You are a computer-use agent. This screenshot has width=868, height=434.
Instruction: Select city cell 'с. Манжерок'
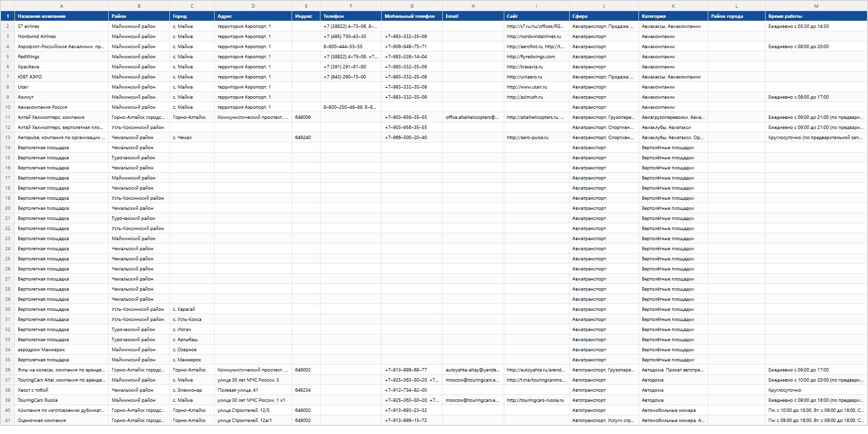click(x=192, y=360)
